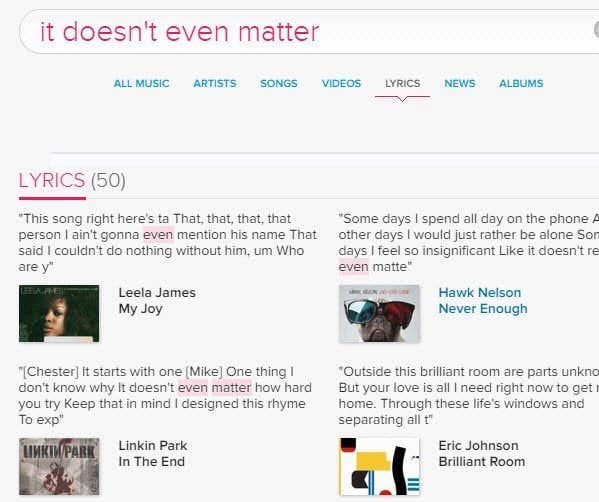Screen dimensions: 599x502
Task: Open Leela James album cover thumbnail
Action: (59, 313)
